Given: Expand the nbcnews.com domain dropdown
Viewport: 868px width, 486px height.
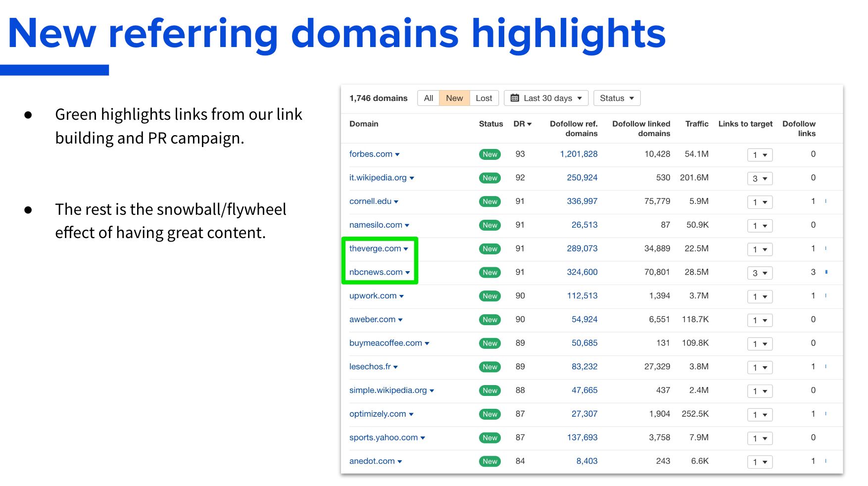Looking at the screenshot, I should (x=408, y=272).
